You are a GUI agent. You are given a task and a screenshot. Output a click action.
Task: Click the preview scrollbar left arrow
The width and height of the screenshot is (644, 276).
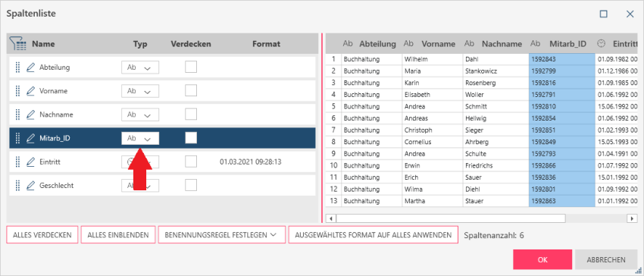[330, 218]
